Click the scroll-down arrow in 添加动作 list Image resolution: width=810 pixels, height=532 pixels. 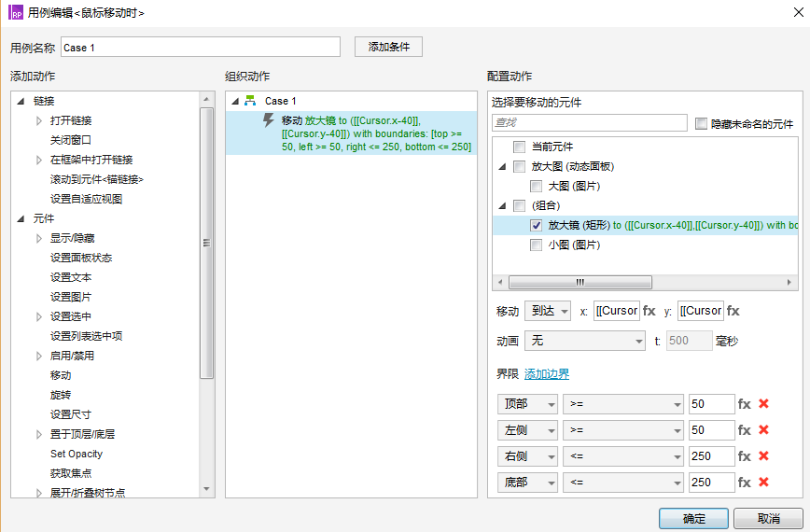click(x=206, y=489)
